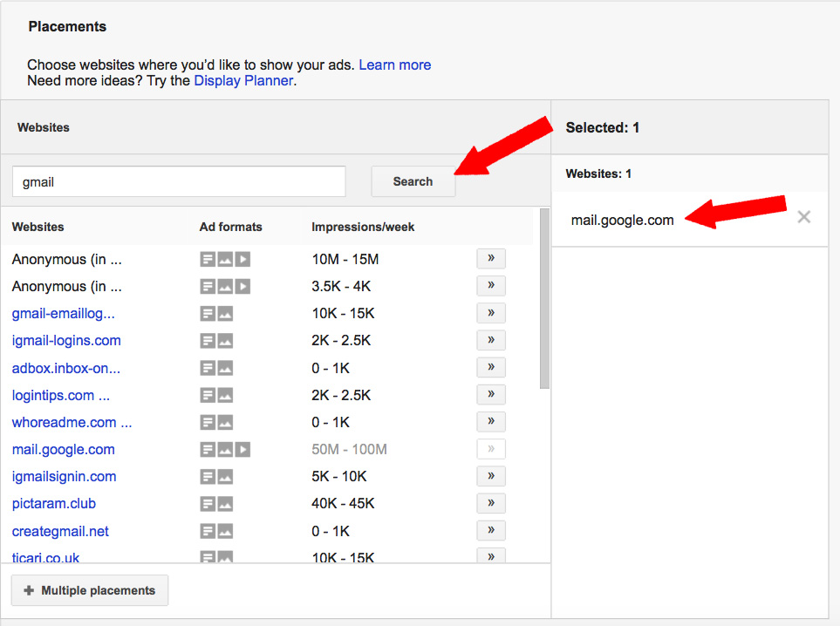Open gmail-emaillog... website link

click(63, 313)
